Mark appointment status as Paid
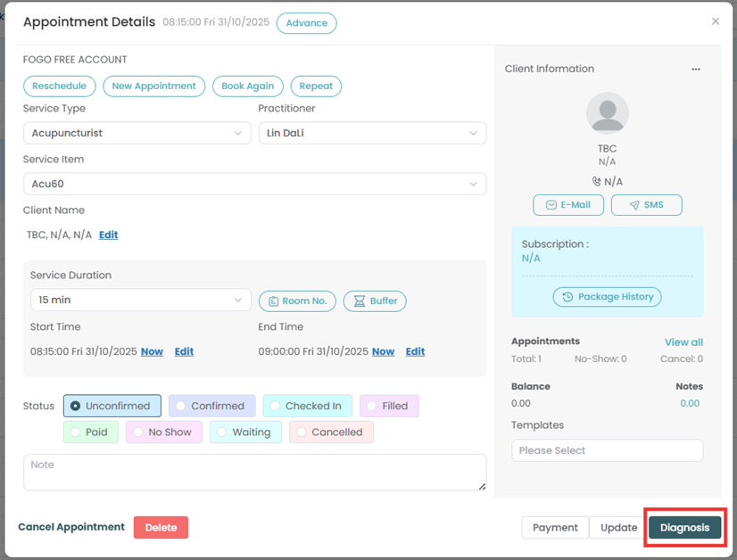 pyautogui.click(x=89, y=432)
